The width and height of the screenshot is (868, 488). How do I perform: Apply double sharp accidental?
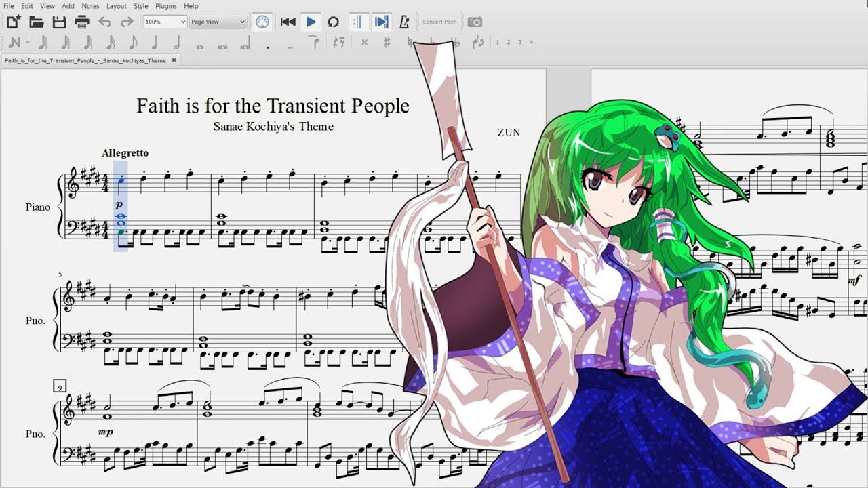tap(365, 43)
